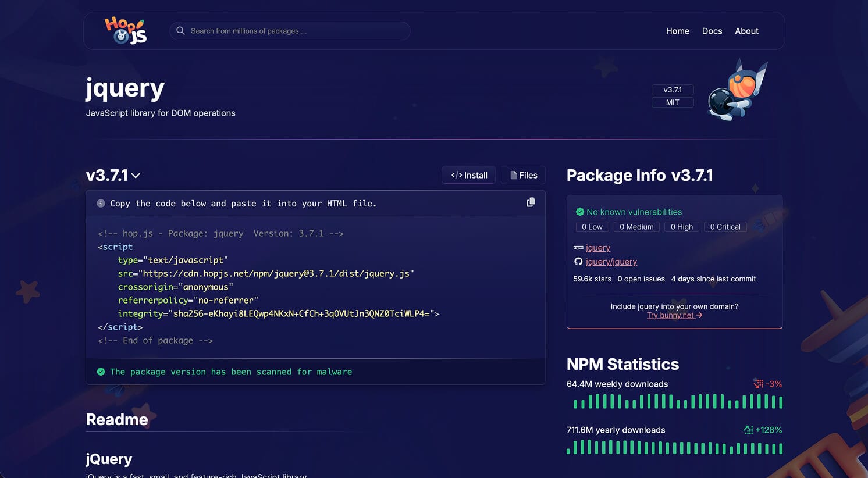Open the Docs menu item
The height and width of the screenshot is (478, 868).
pyautogui.click(x=712, y=31)
